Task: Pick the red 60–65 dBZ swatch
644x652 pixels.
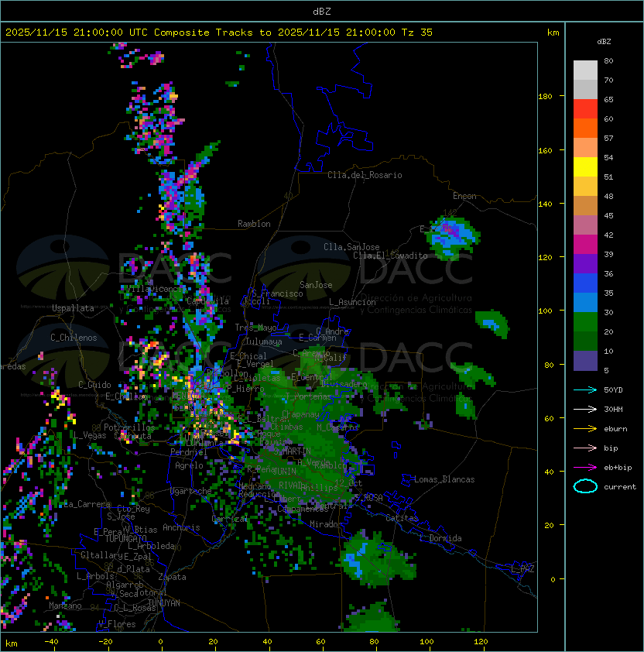Action: pyautogui.click(x=585, y=109)
